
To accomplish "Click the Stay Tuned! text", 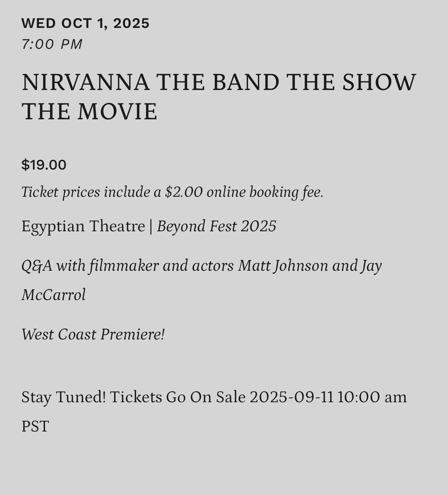I will pos(63,397).
